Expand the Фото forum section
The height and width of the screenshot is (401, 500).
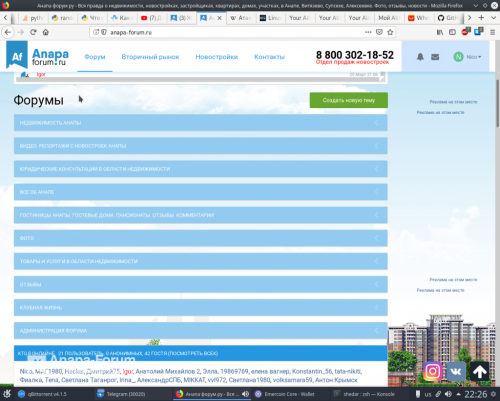(x=201, y=238)
